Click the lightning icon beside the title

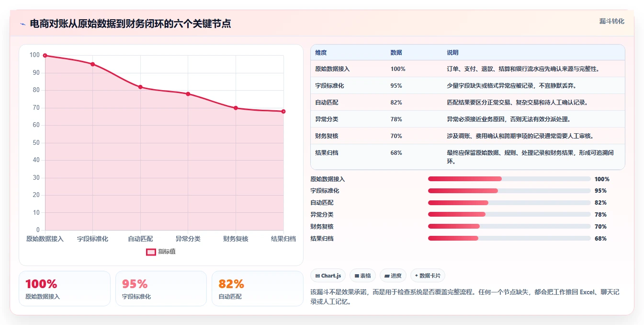click(x=23, y=24)
